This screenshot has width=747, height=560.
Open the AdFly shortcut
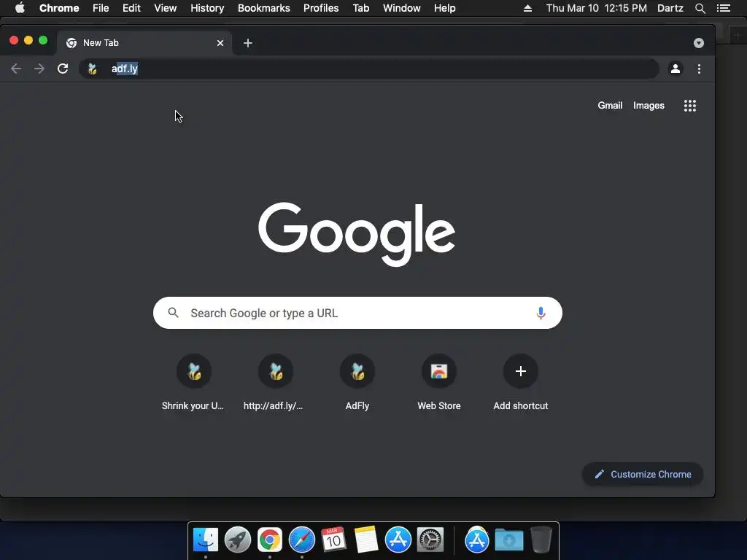click(x=357, y=382)
